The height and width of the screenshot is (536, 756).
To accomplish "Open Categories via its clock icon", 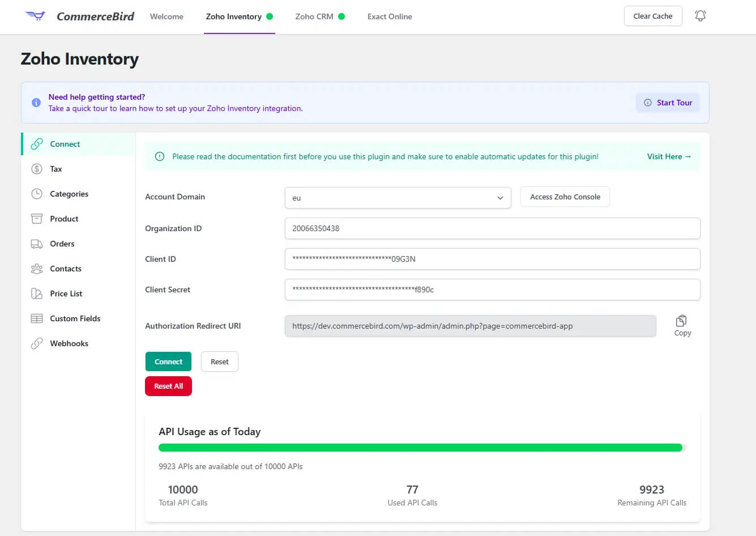I will [37, 194].
